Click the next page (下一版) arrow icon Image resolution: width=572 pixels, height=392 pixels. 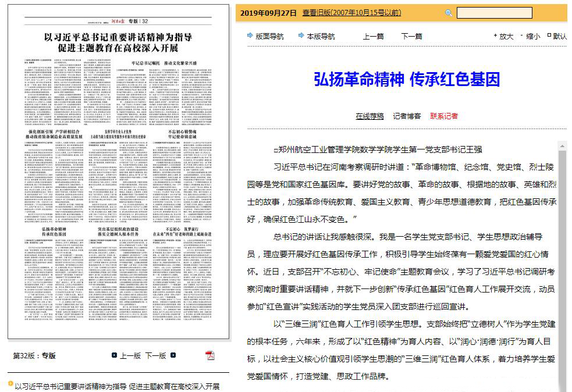tap(173, 355)
